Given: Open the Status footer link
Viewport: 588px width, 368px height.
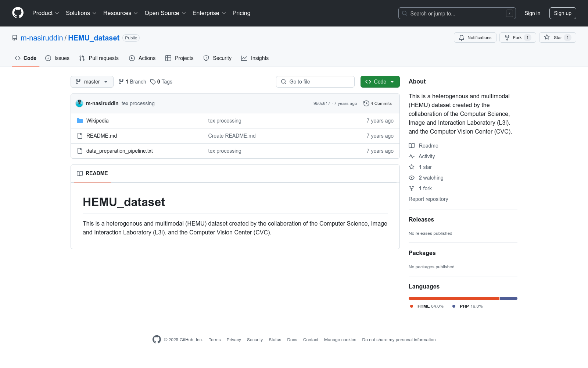Looking at the screenshot, I should pos(275,340).
